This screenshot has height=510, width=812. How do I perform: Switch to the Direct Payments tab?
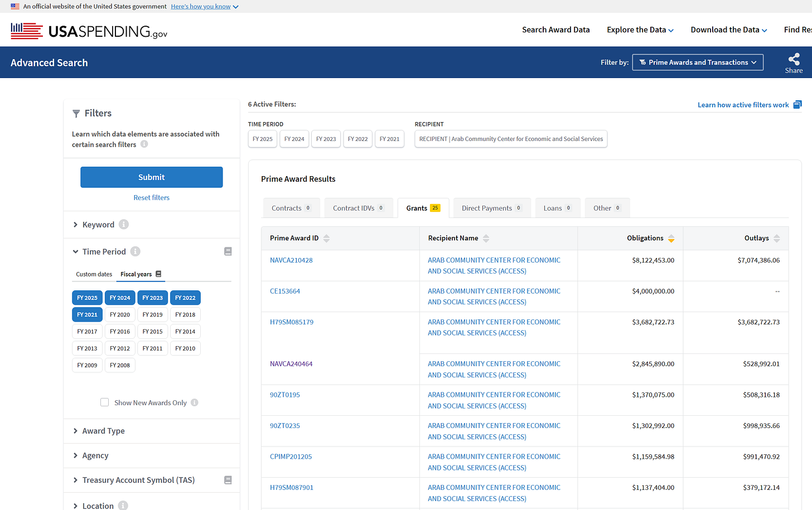pos(492,208)
